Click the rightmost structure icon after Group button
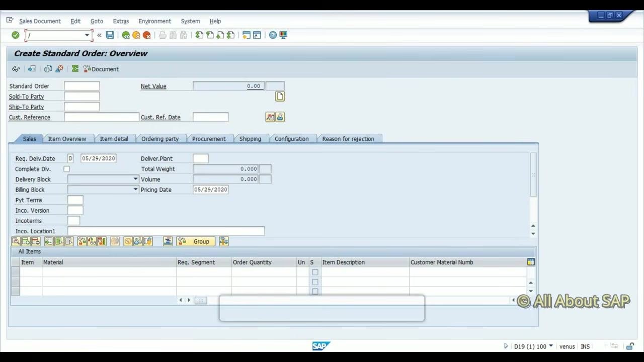 pos(224,241)
